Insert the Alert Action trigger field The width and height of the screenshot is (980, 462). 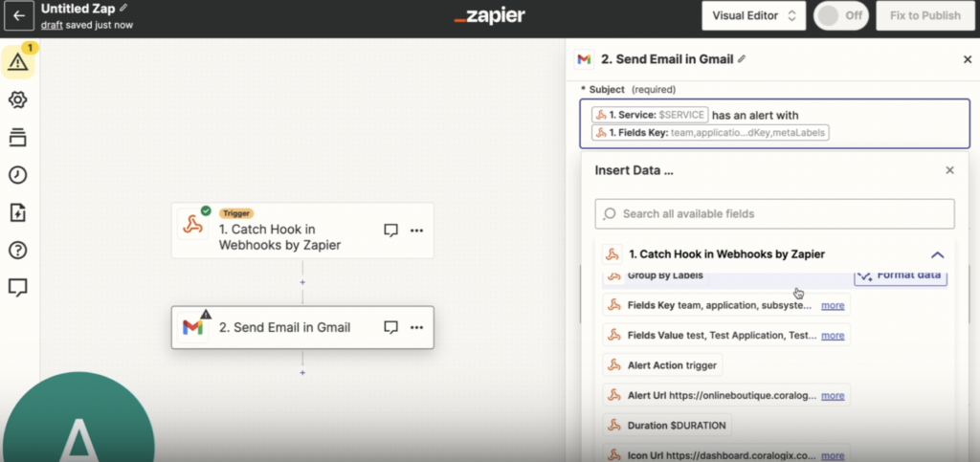pos(662,365)
